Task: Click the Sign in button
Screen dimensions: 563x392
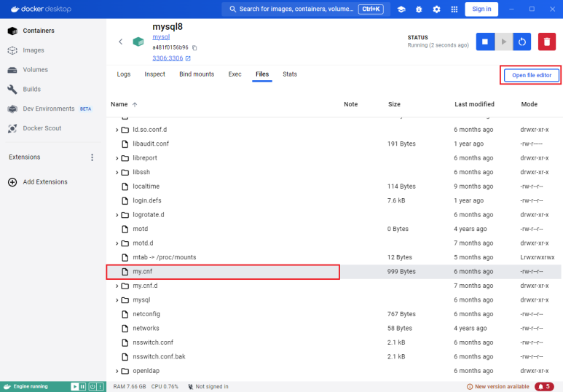Action: pos(481,9)
